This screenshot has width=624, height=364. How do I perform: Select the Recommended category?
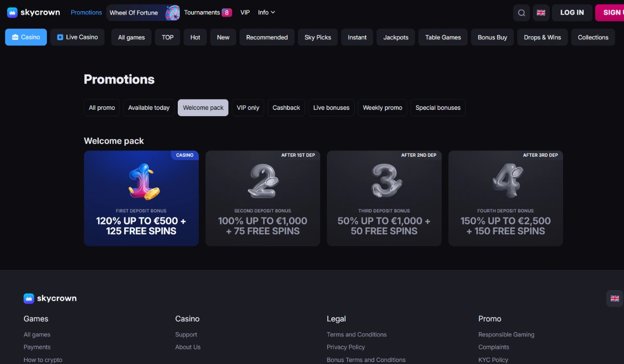coord(267,37)
